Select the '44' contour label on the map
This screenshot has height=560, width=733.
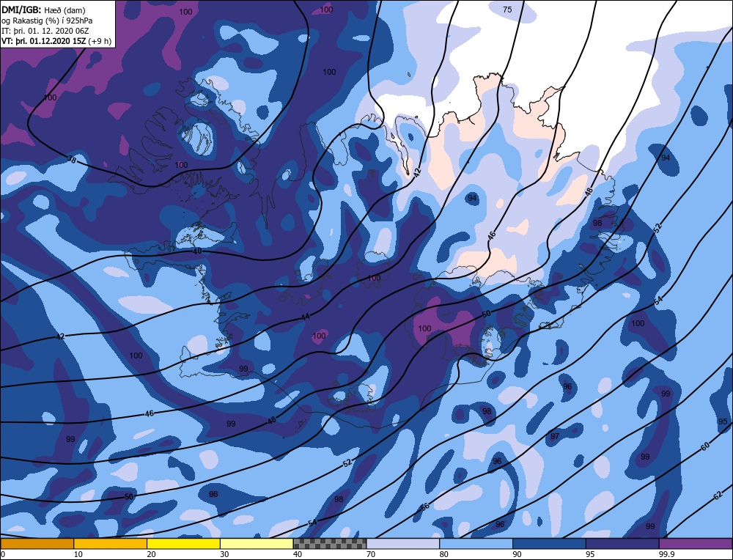point(305,317)
